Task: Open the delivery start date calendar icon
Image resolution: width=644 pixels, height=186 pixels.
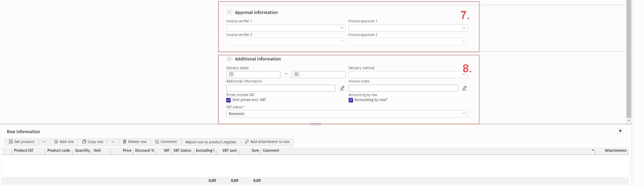Action: pyautogui.click(x=231, y=74)
